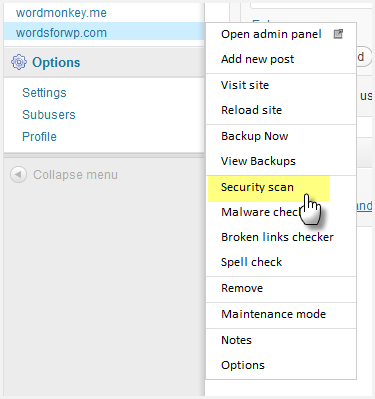Open Settings under Options
The height and width of the screenshot is (399, 375).
click(44, 92)
